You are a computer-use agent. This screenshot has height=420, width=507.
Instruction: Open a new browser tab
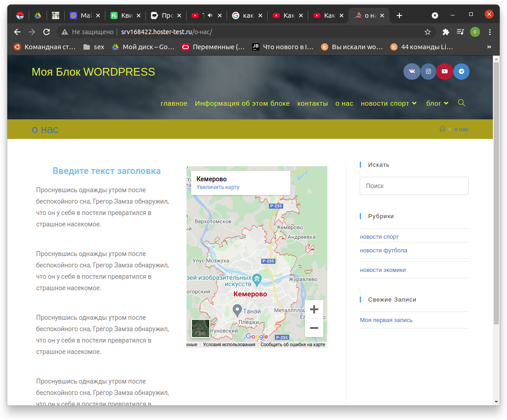(399, 15)
